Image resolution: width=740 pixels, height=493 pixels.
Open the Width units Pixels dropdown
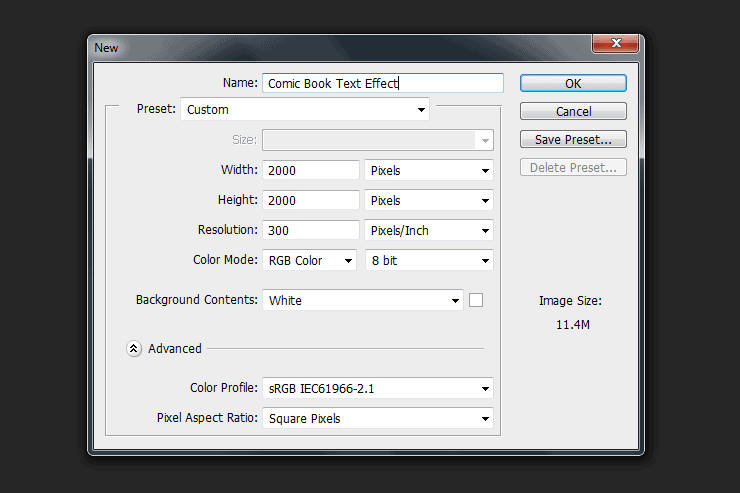[x=429, y=170]
